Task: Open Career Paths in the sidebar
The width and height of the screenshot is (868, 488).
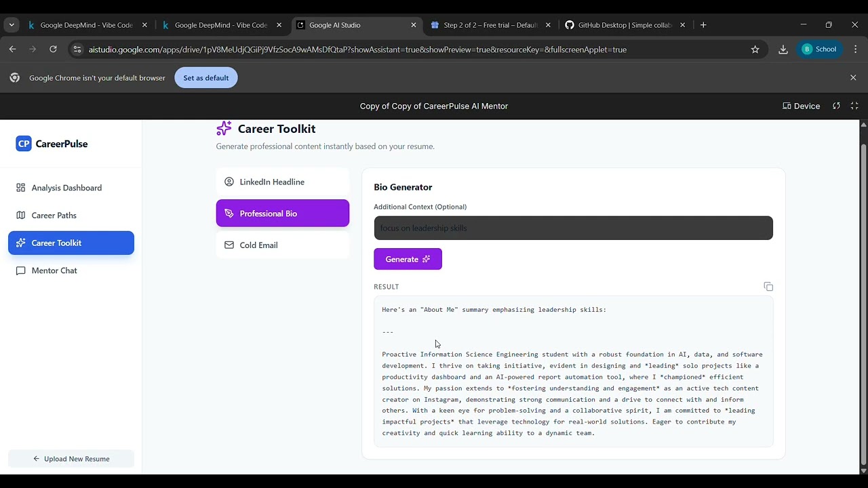Action: 71,216
